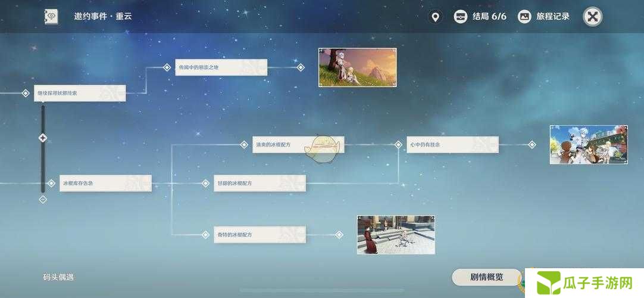The image size is (644, 298).
Task: Select the 冰棍库存告急 story node
Action: 105,184
